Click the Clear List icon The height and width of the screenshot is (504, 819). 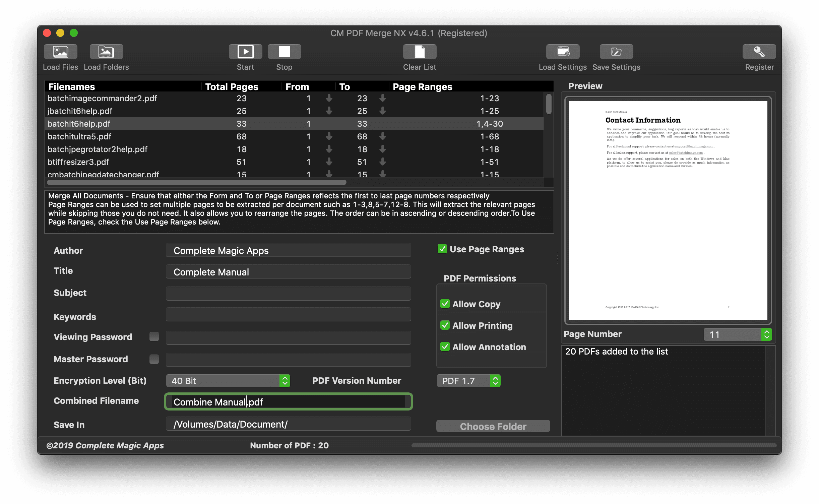click(420, 52)
